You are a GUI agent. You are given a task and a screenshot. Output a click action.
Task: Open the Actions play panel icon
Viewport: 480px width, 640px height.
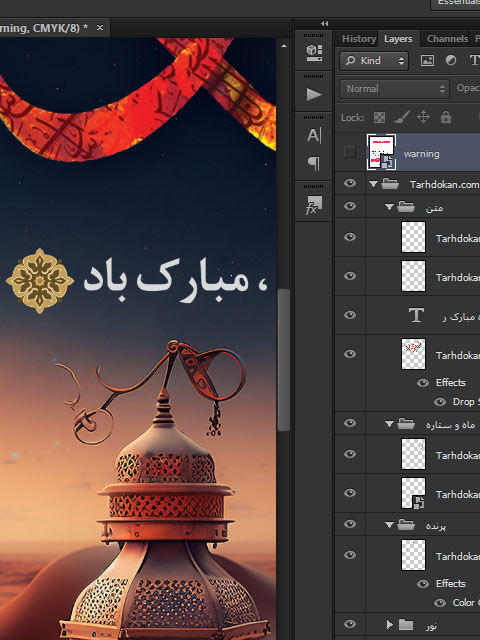tap(314, 94)
